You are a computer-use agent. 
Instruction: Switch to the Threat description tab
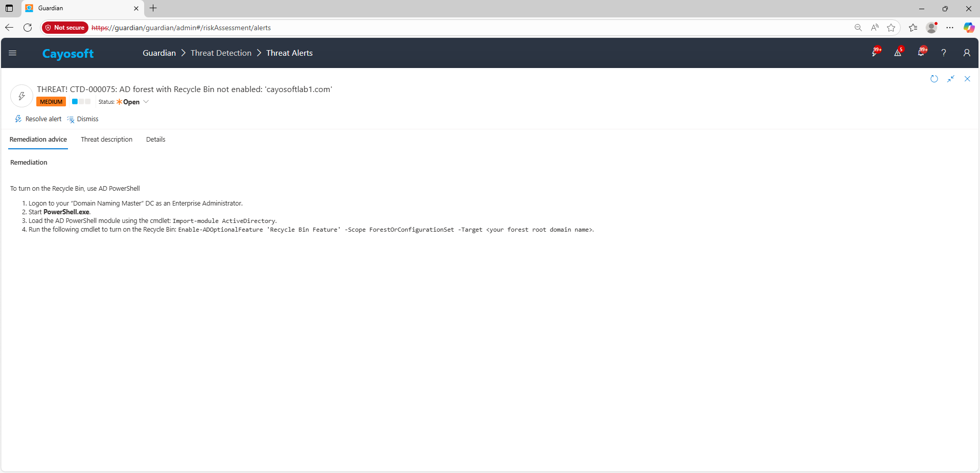coord(106,140)
